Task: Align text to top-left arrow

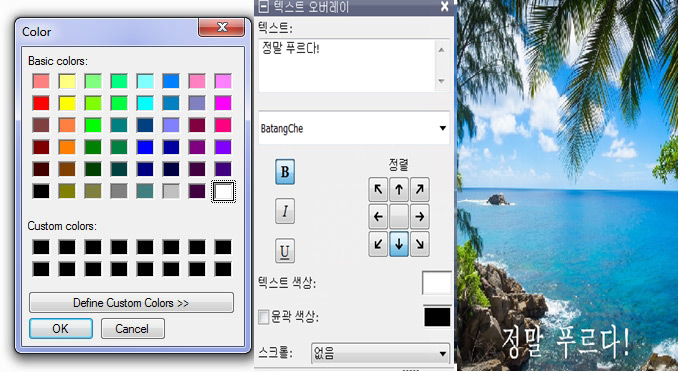Action: 378,189
